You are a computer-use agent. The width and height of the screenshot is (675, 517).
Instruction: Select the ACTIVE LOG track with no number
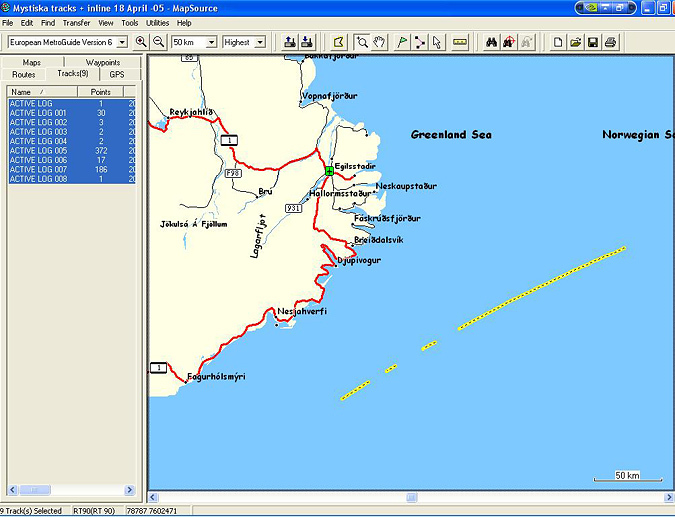(72, 103)
